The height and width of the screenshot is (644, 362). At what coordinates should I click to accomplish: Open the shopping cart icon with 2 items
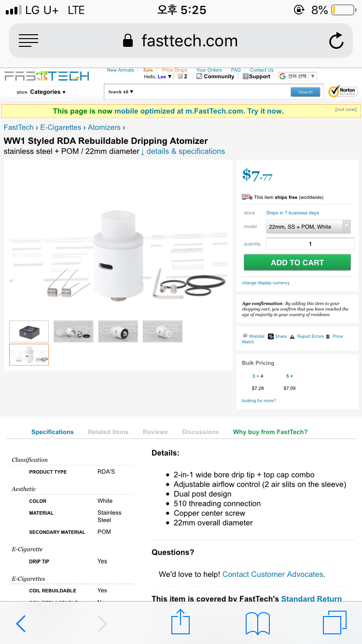coord(182,76)
